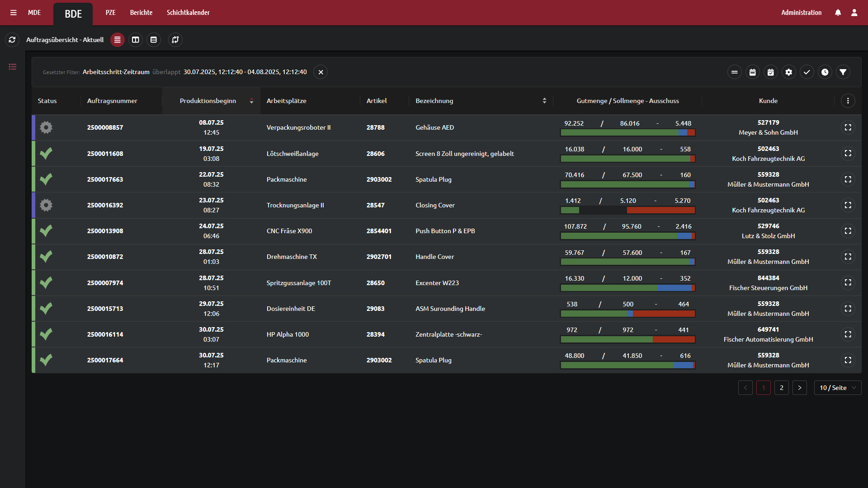868x488 pixels.
Task: Expand details for order 2500011608
Action: pyautogui.click(x=848, y=154)
